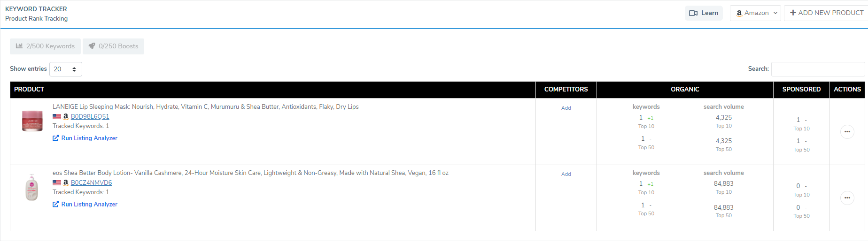868x243 pixels.
Task: Click Top 10 search volume 4,325
Action: (723, 118)
